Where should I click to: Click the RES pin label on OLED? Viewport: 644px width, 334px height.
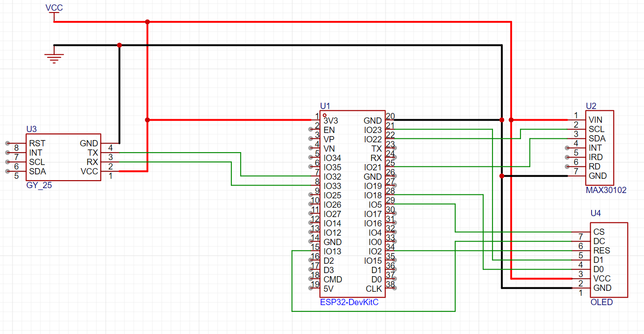click(x=601, y=250)
